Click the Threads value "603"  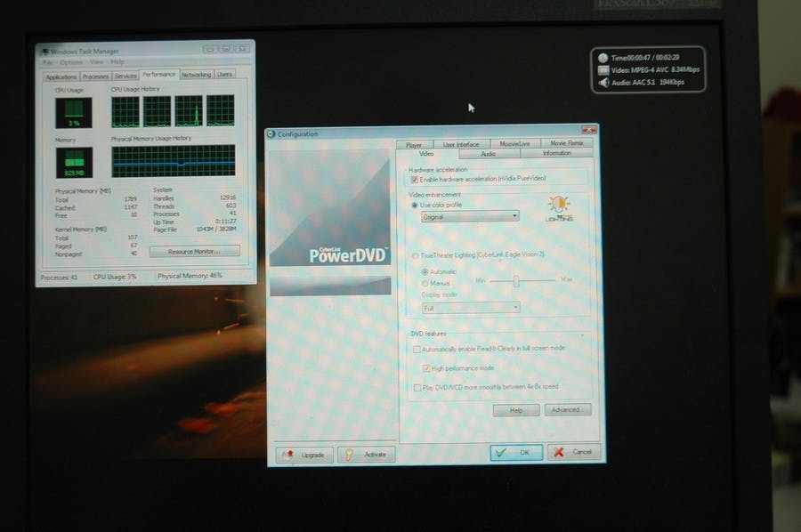[231, 206]
